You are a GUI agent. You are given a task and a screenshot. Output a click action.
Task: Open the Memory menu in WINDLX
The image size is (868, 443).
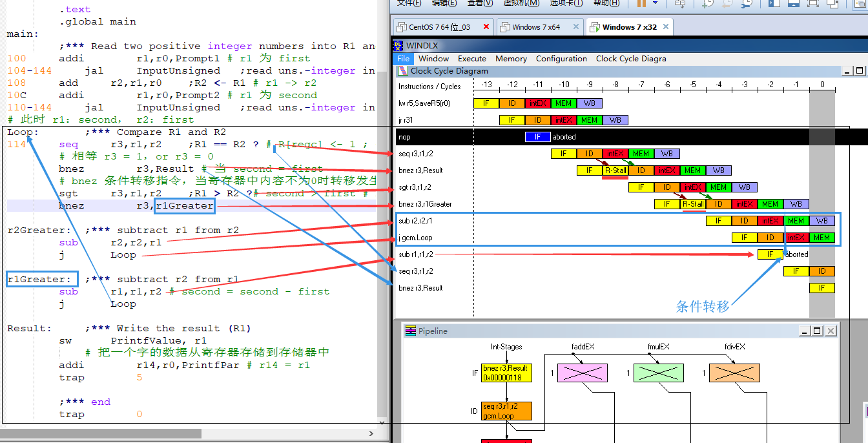[x=511, y=58]
